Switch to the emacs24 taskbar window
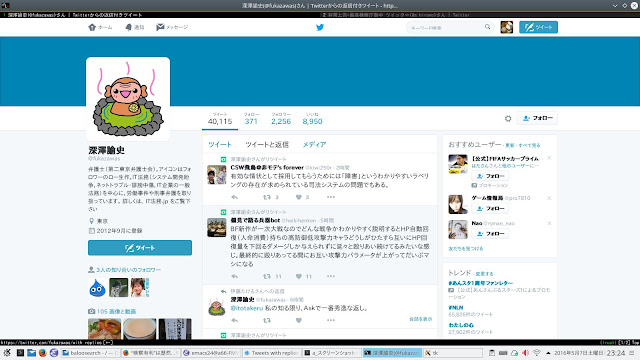 tap(211, 353)
